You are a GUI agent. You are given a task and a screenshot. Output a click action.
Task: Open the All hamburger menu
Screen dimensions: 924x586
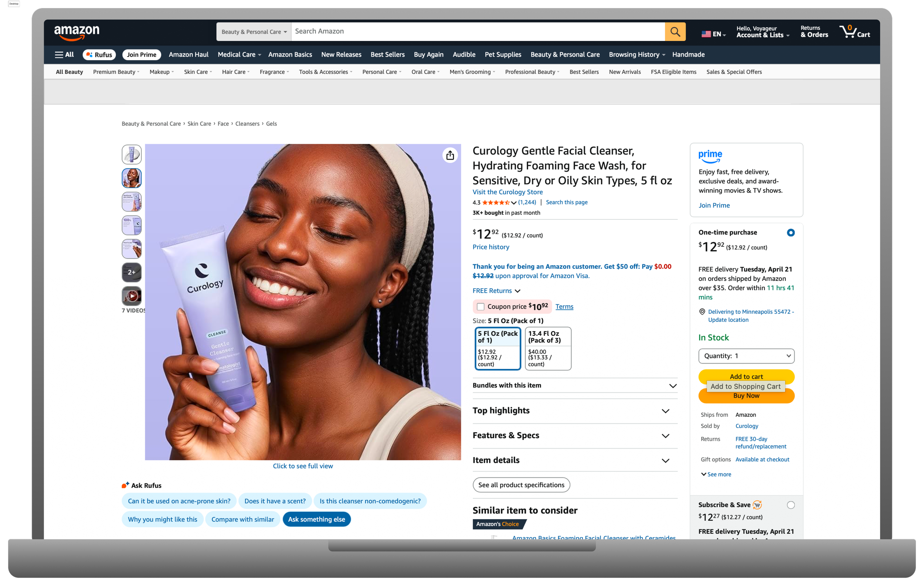(x=64, y=54)
